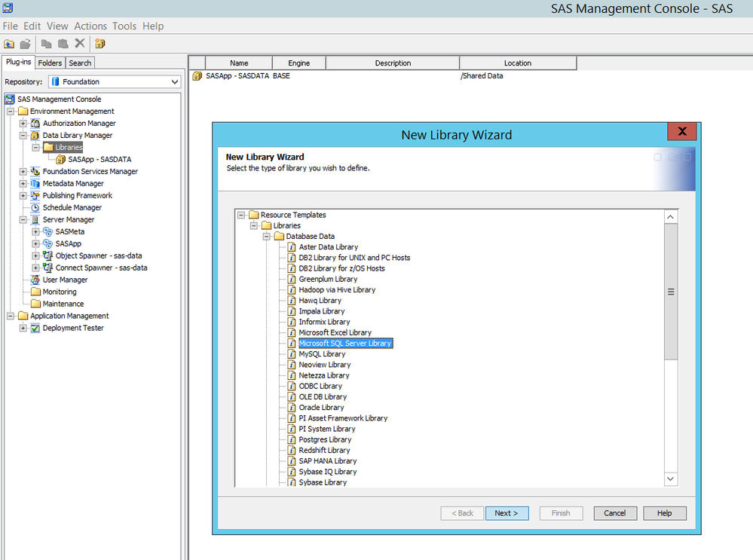Click the Aster Data Library template icon
753x560 pixels.
(x=292, y=247)
